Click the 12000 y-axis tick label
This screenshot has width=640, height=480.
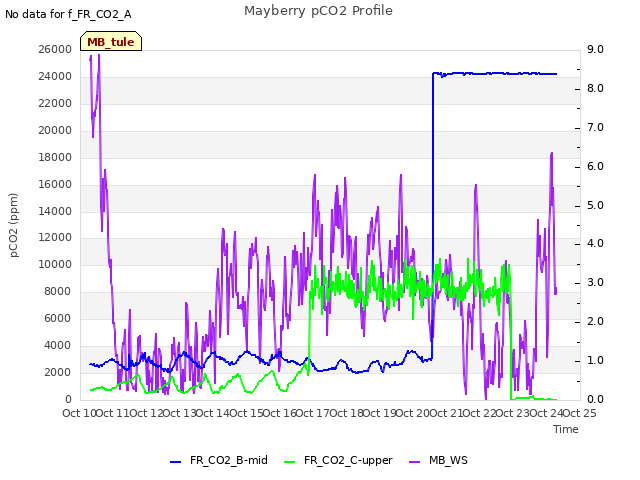pos(55,238)
